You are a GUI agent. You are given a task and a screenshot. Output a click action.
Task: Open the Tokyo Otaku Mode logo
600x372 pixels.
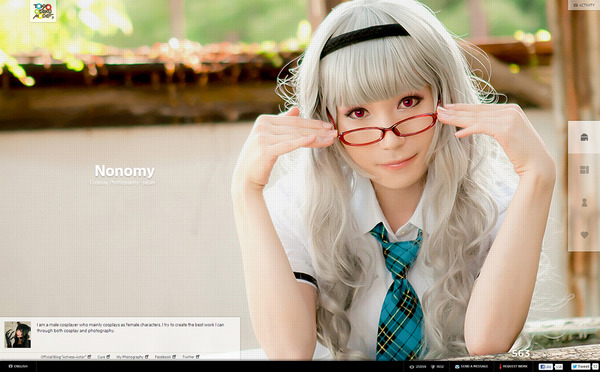click(43, 11)
